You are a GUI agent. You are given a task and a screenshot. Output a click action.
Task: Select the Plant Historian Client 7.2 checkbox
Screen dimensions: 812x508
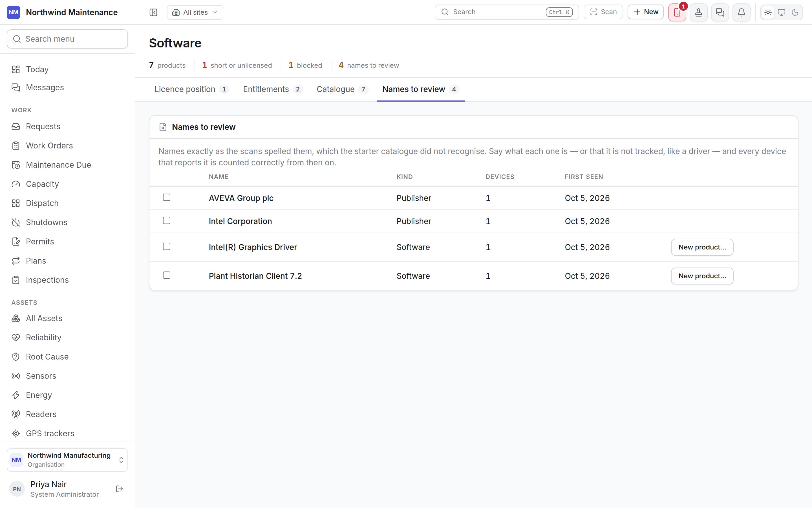[166, 275]
